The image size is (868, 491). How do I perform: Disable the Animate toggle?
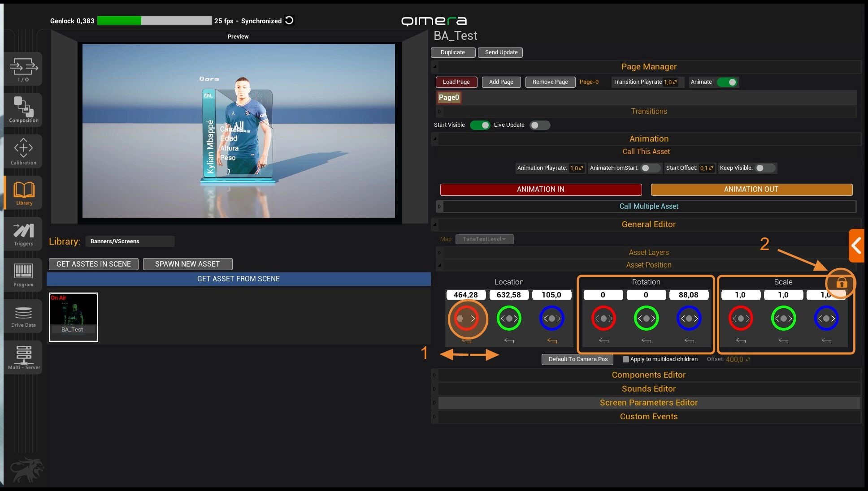(x=727, y=82)
